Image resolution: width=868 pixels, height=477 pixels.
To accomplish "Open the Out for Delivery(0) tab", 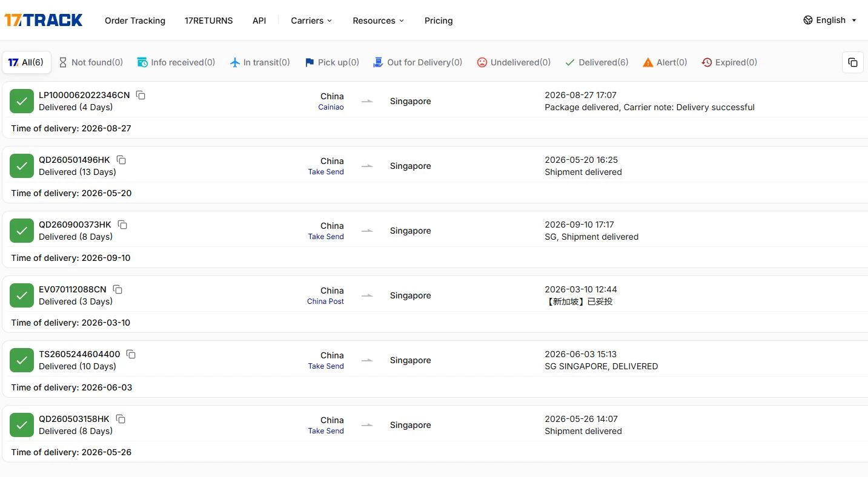I will click(x=418, y=62).
